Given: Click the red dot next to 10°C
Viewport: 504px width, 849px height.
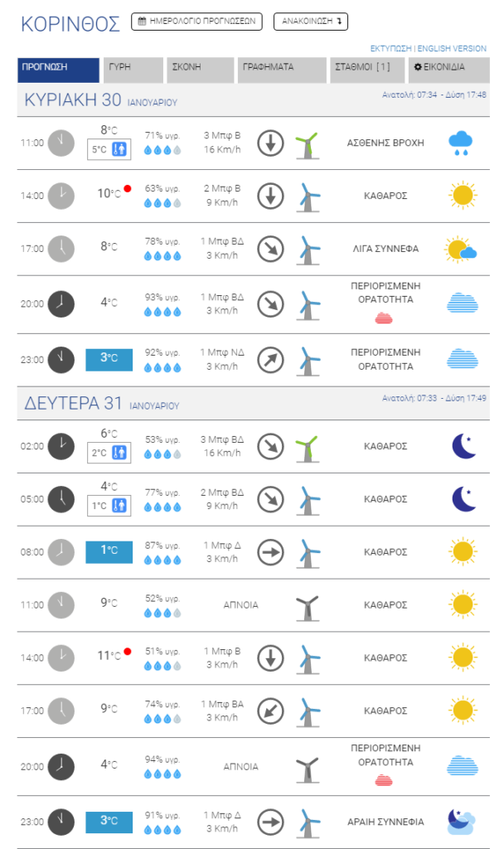Looking at the screenshot, I should [x=127, y=188].
